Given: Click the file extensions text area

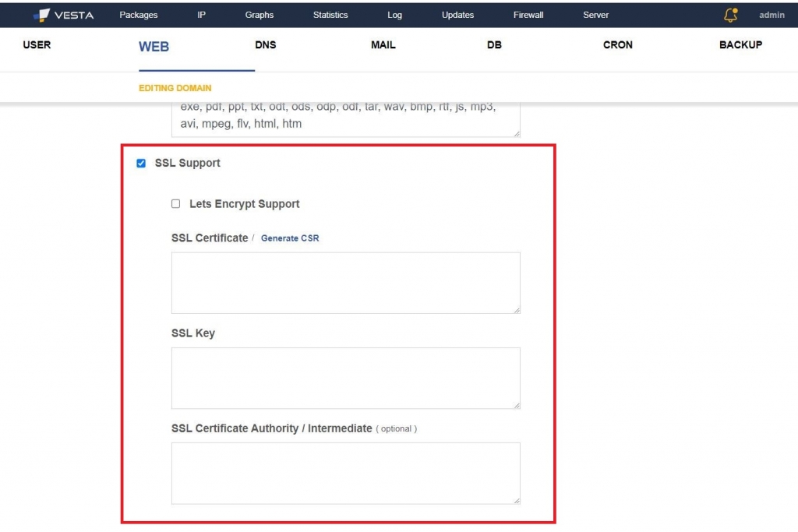Looking at the screenshot, I should click(345, 119).
